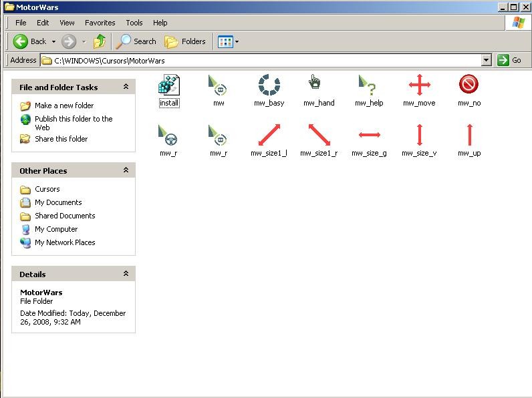Image resolution: width=532 pixels, height=398 pixels.
Task: Select the mw_hand cursor file
Action: point(318,85)
